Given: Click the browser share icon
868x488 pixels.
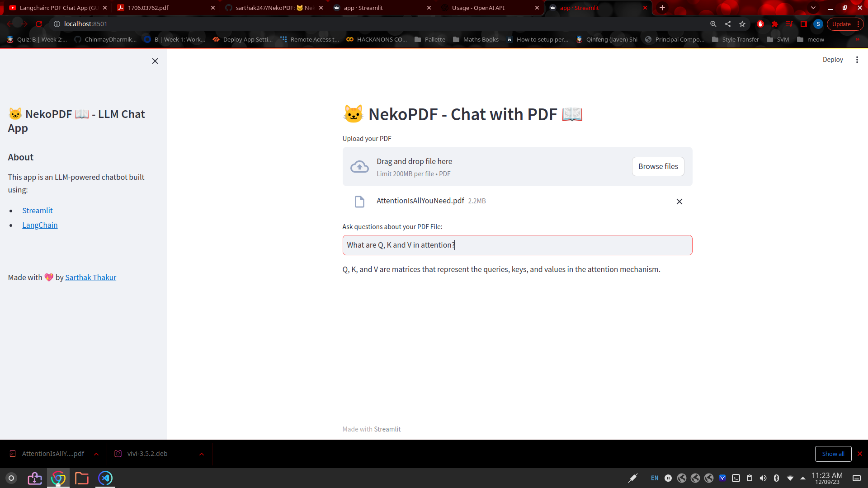Looking at the screenshot, I should (x=728, y=24).
